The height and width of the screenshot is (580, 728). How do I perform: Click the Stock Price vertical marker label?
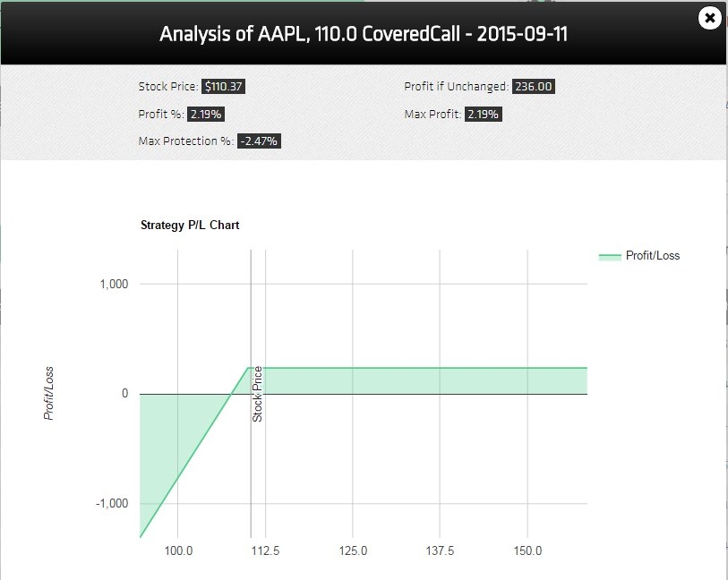[x=257, y=394]
